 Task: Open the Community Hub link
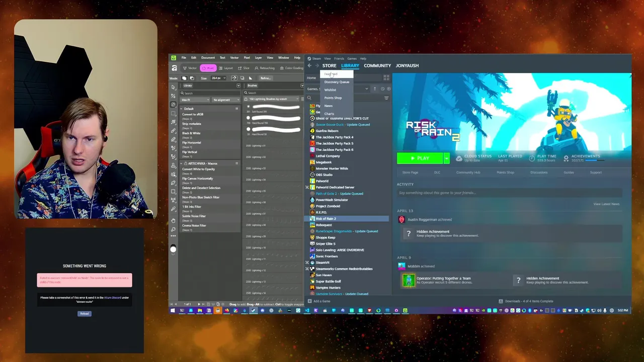click(468, 172)
